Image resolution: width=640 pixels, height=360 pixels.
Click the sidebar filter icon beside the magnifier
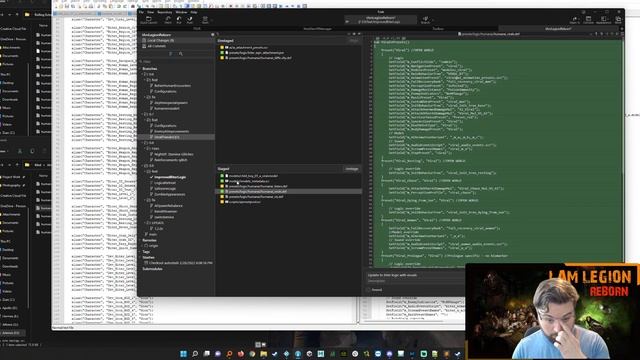[171, 54]
